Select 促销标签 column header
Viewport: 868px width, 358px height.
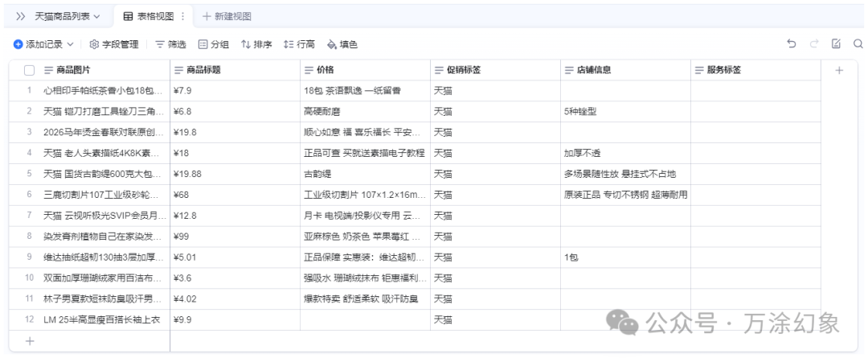tap(495, 70)
